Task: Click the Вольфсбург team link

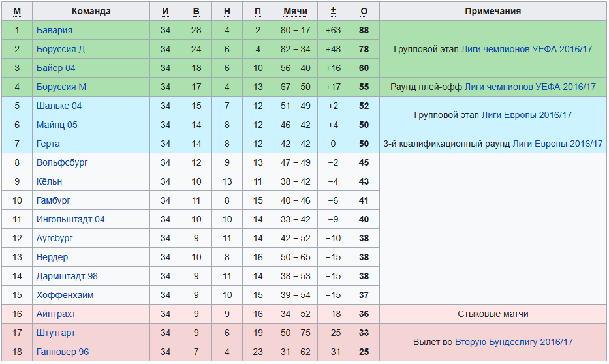Action: [x=62, y=162]
